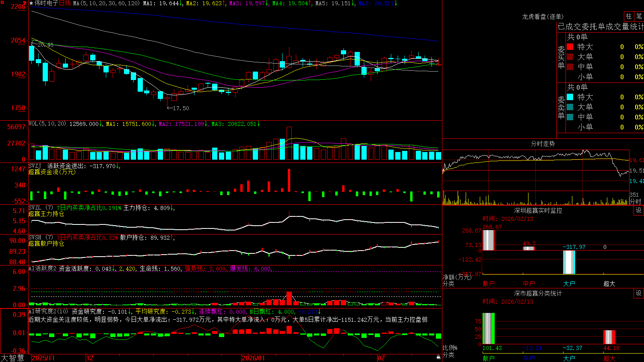Click the cyan 特大 sell order swatch
Screen dimensions: 644x362
pos(570,97)
